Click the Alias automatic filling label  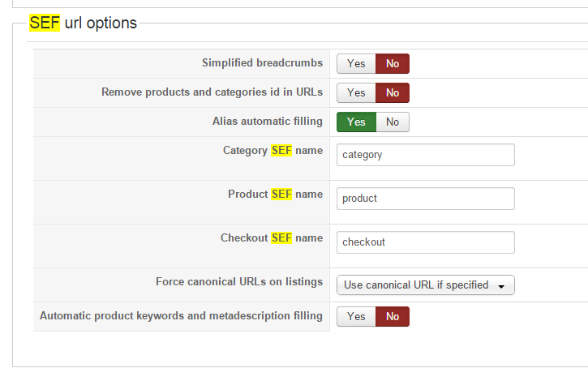click(x=267, y=122)
